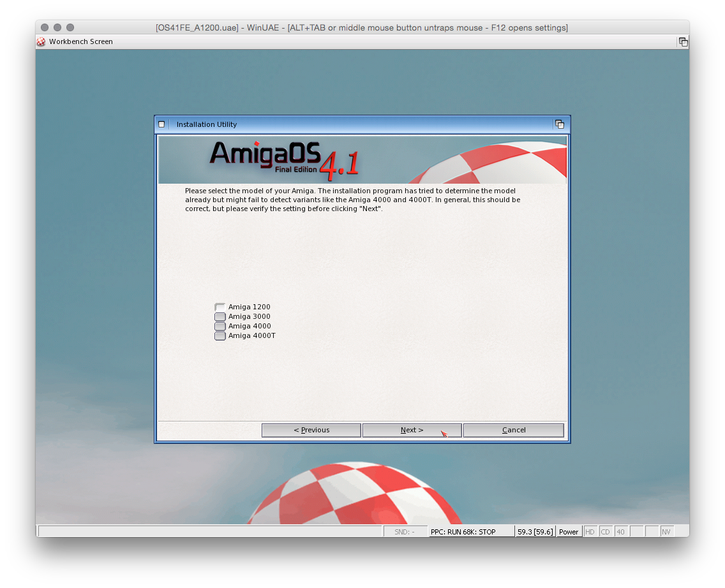Click the WinUAE window title text
Viewport: 725px width, 588px height.
pyautogui.click(x=362, y=27)
